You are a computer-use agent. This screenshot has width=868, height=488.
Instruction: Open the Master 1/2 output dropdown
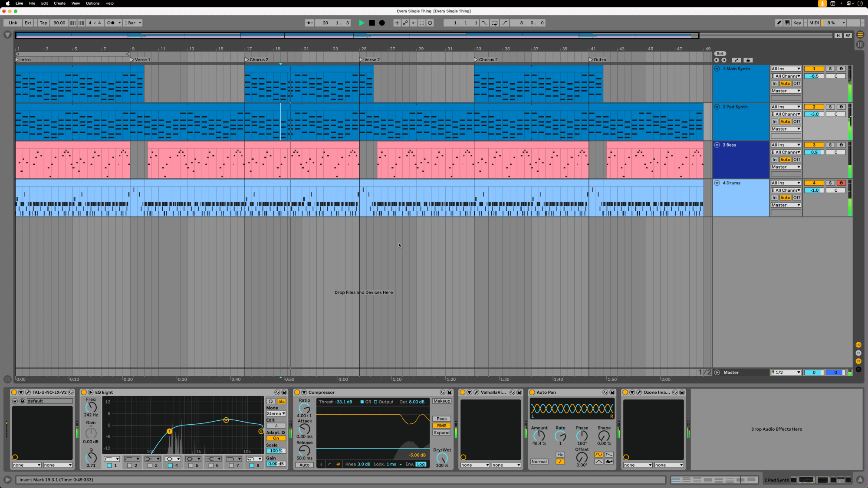click(786, 373)
